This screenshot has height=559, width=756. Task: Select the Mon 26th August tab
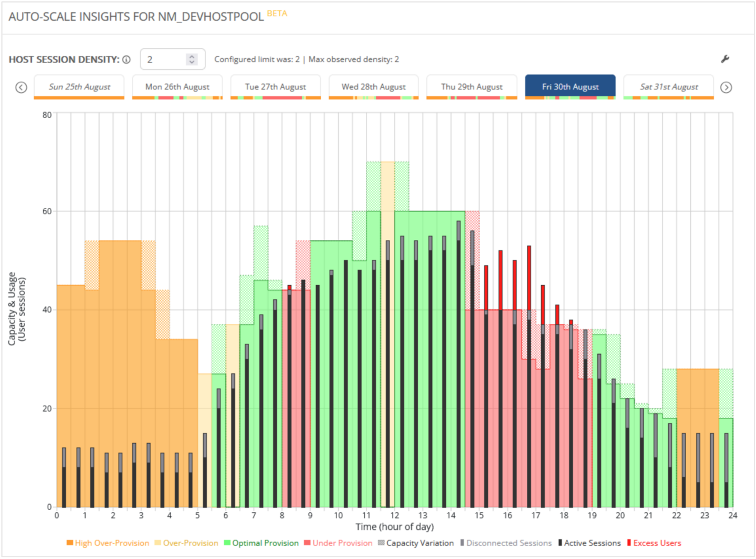click(x=177, y=87)
